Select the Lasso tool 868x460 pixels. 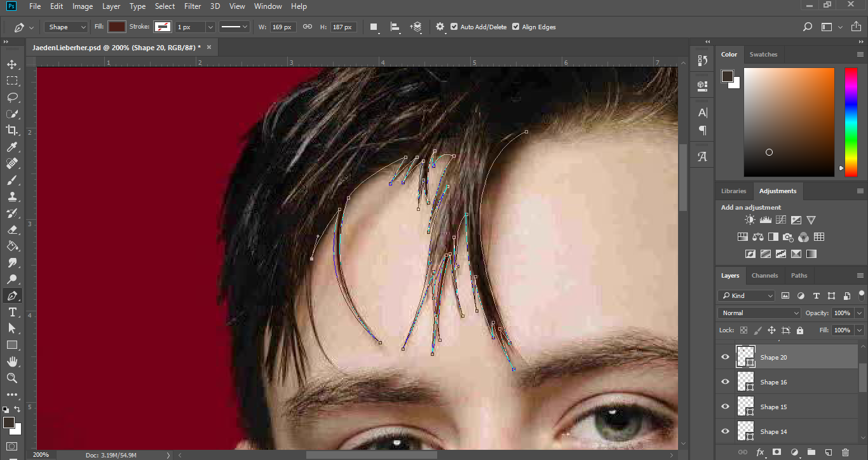tap(12, 97)
